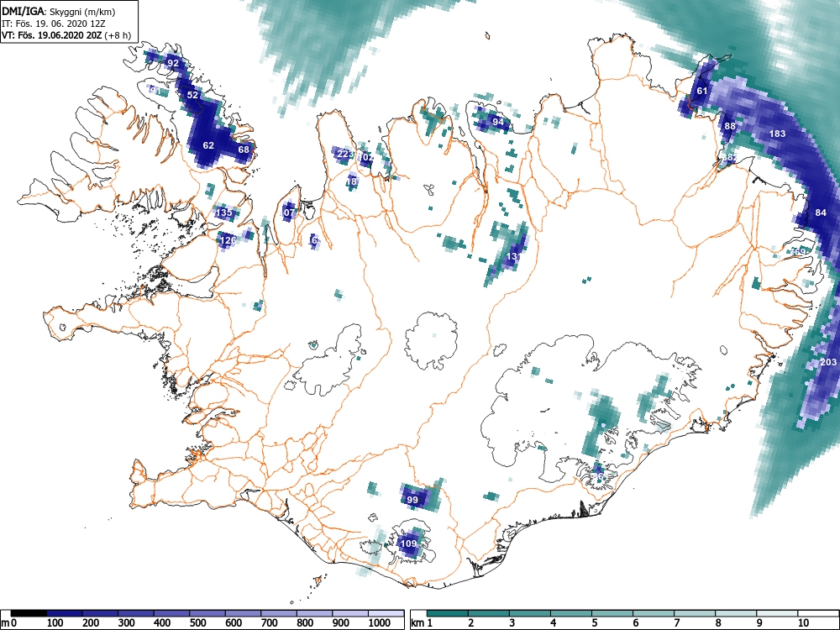840x630 pixels.
Task: Click the '183' offshore visibility value
Action: click(x=777, y=134)
